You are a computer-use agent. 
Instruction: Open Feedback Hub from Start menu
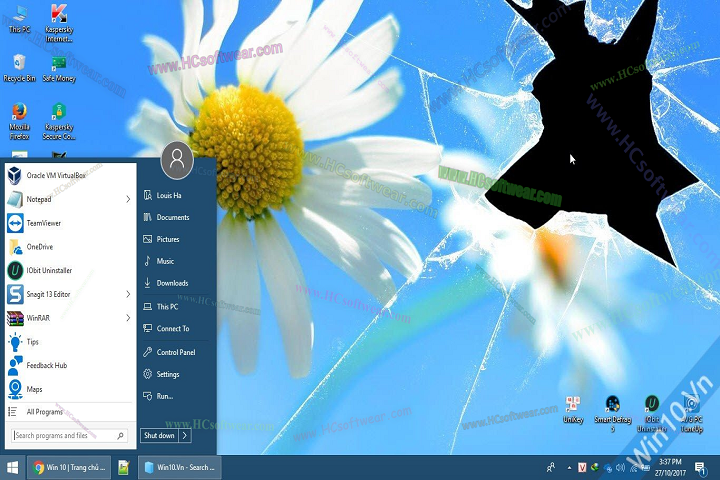[x=70, y=366]
